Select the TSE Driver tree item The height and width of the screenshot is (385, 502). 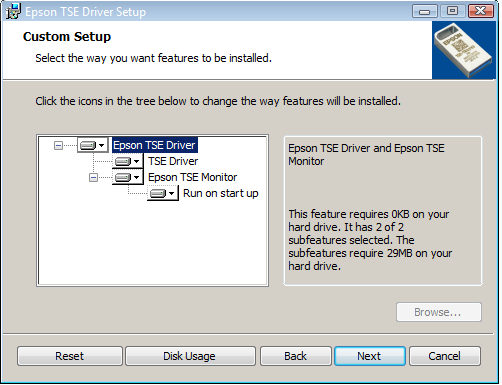(x=173, y=161)
